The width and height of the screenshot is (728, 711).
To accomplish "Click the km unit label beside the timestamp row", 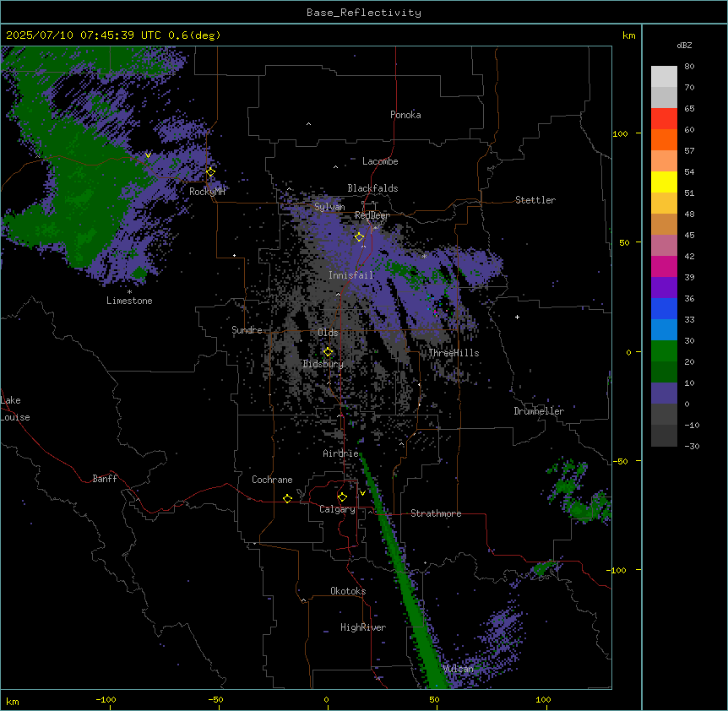I will pos(628,35).
